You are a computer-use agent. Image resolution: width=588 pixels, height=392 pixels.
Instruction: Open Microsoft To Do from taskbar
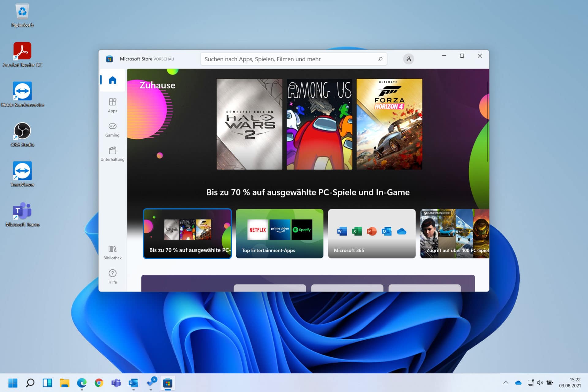(x=151, y=382)
